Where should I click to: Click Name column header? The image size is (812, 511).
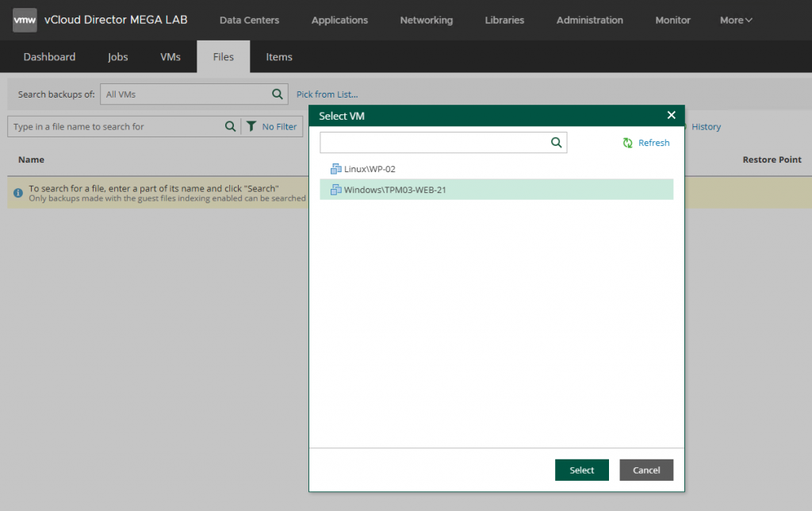click(31, 159)
